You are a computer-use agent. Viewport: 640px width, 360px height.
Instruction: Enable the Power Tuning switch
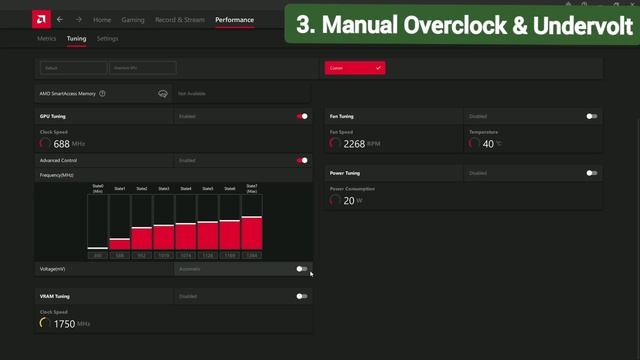[x=592, y=173]
